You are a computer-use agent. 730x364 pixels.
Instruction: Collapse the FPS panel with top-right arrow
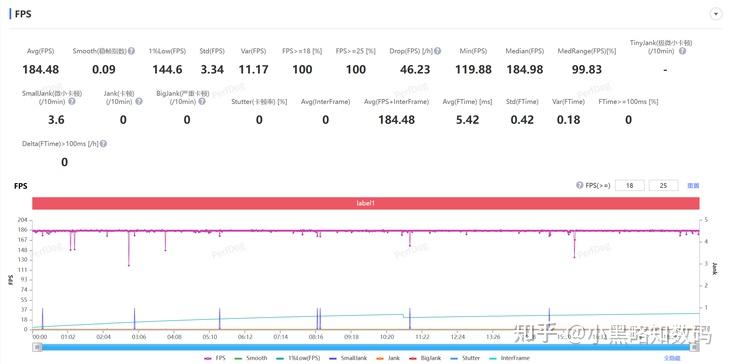pos(716,14)
